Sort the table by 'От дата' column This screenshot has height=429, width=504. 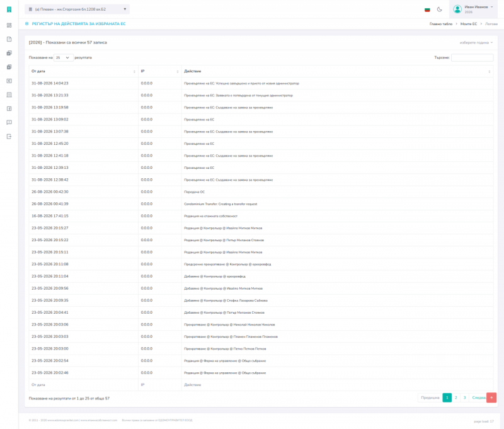[84, 71]
